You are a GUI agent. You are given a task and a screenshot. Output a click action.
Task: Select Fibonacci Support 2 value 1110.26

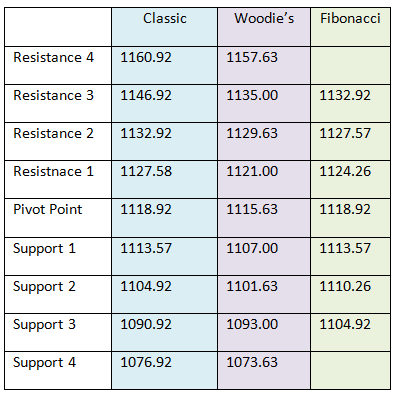pyautogui.click(x=345, y=286)
